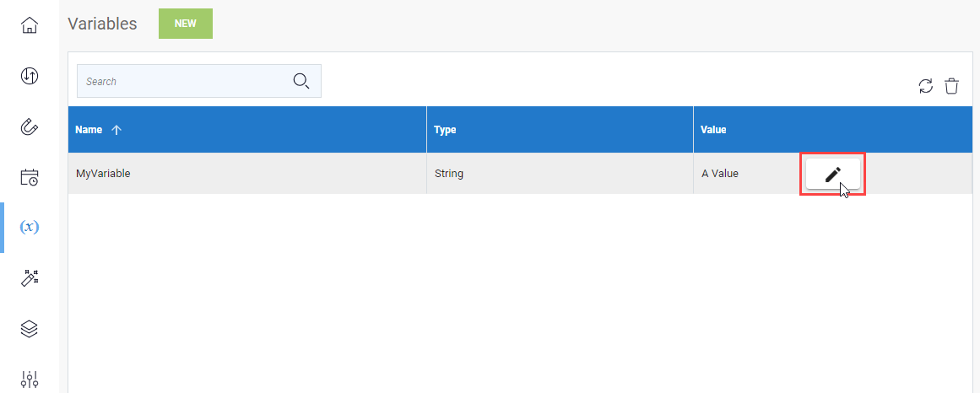Viewport: 980px width, 393px height.
Task: Go to the Home icon in the sidebar
Action: click(x=29, y=25)
